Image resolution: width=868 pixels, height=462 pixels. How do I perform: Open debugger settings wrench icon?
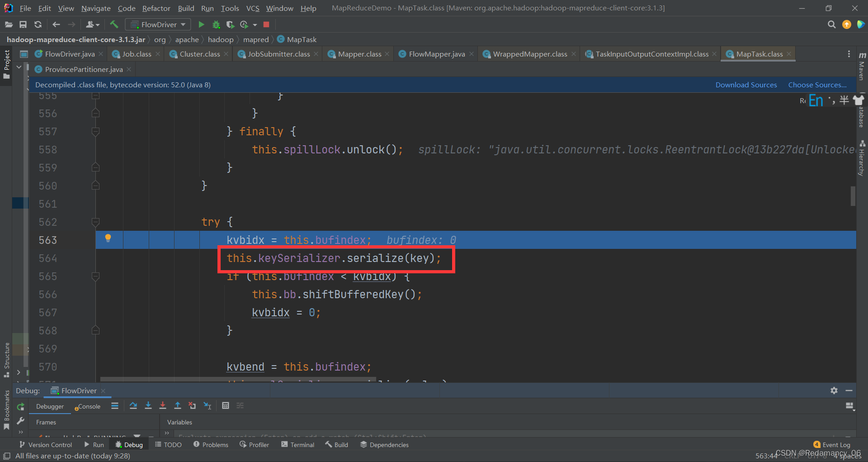tap(20, 421)
